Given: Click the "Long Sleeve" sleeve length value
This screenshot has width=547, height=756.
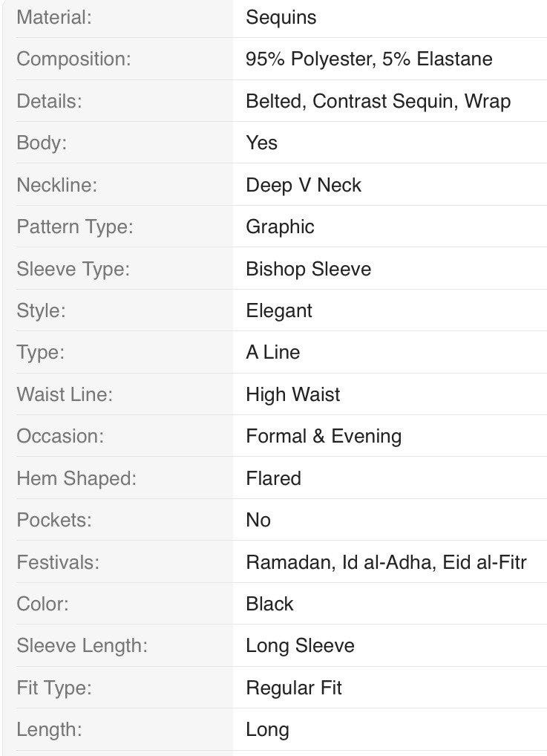Looking at the screenshot, I should click(x=300, y=645).
